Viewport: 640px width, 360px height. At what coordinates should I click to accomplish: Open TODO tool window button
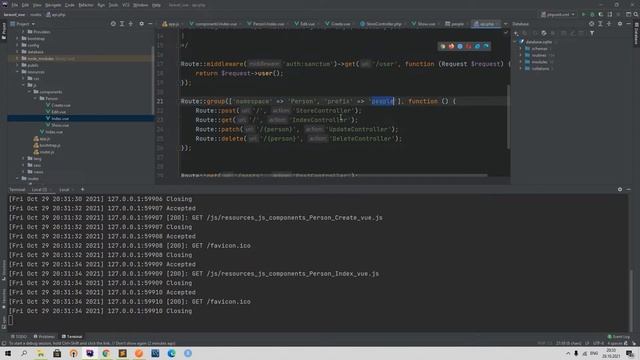tap(19, 337)
